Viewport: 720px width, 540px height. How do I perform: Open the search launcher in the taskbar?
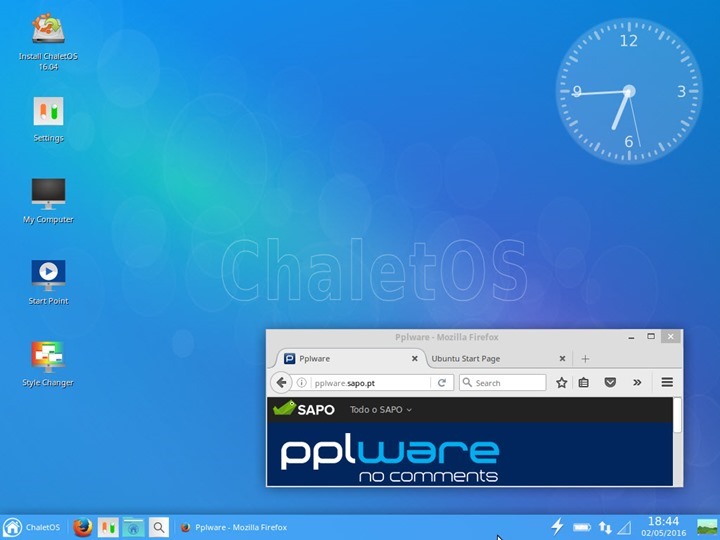pyautogui.click(x=158, y=527)
